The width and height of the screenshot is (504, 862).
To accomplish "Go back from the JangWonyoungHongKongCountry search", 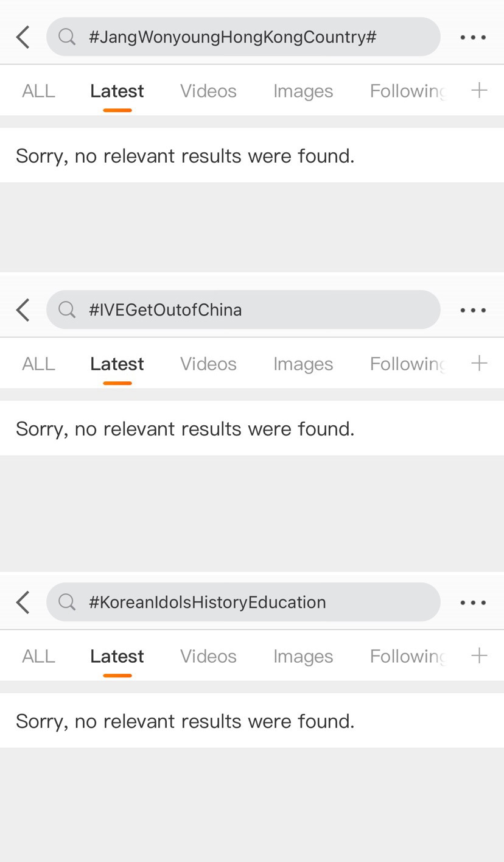I will [x=23, y=37].
